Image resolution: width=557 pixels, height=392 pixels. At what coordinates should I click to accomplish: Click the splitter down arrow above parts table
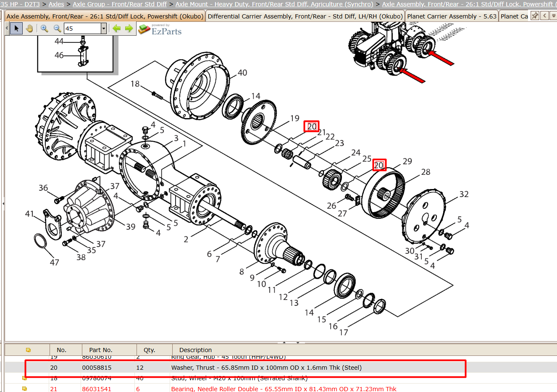click(298, 342)
